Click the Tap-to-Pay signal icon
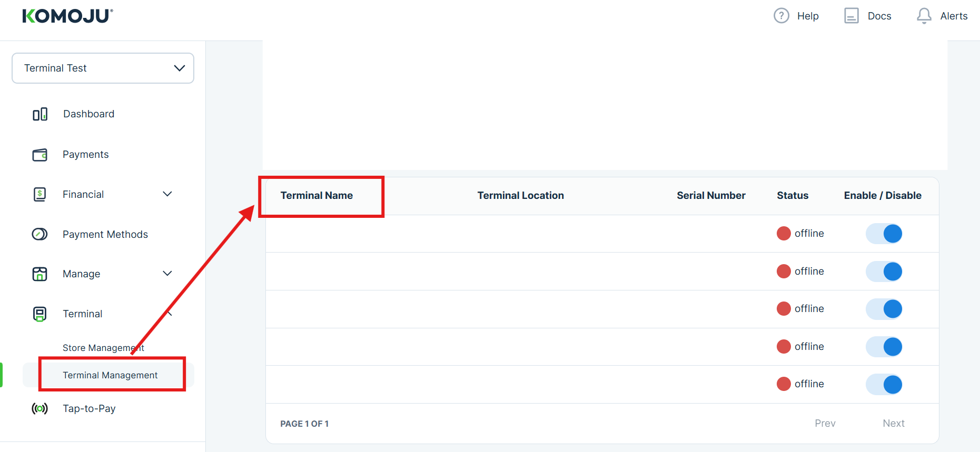 click(40, 409)
